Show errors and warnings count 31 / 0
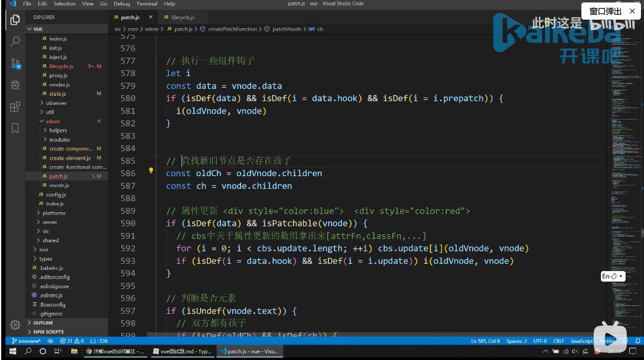 (x=72, y=341)
